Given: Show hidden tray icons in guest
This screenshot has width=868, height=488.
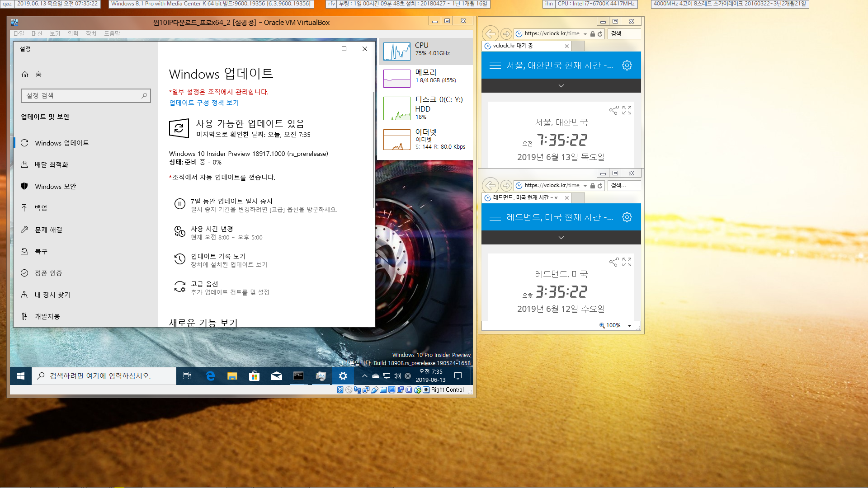Looking at the screenshot, I should (x=365, y=375).
